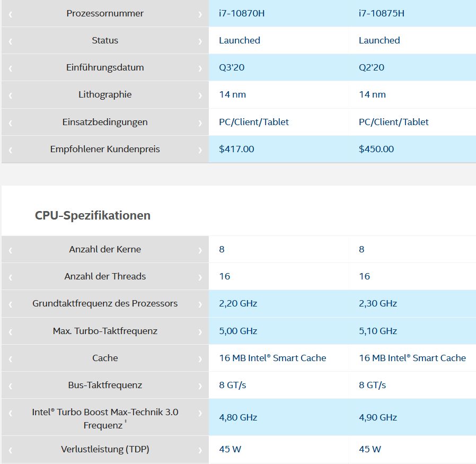
Task: Click left chevron in Anzahl der Threads row
Action: 11,277
